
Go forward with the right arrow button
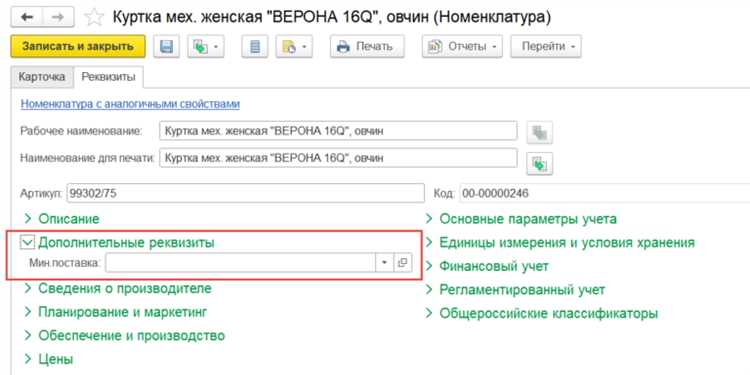(58, 17)
